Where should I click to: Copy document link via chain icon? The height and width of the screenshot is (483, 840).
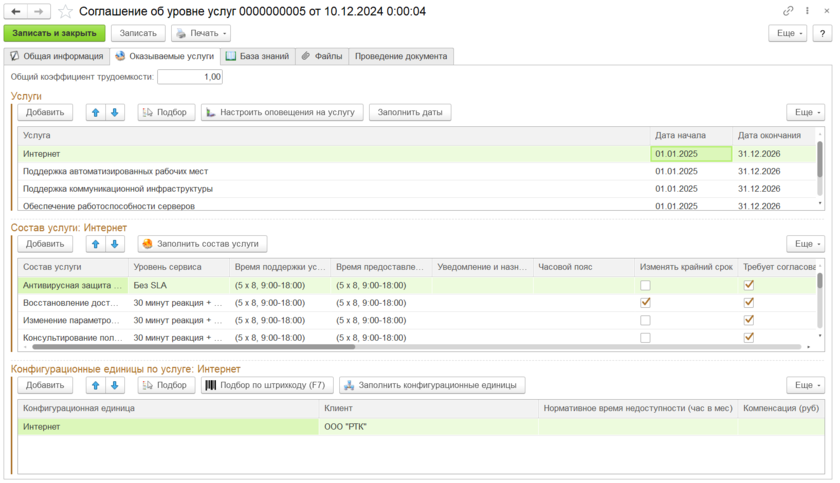789,11
